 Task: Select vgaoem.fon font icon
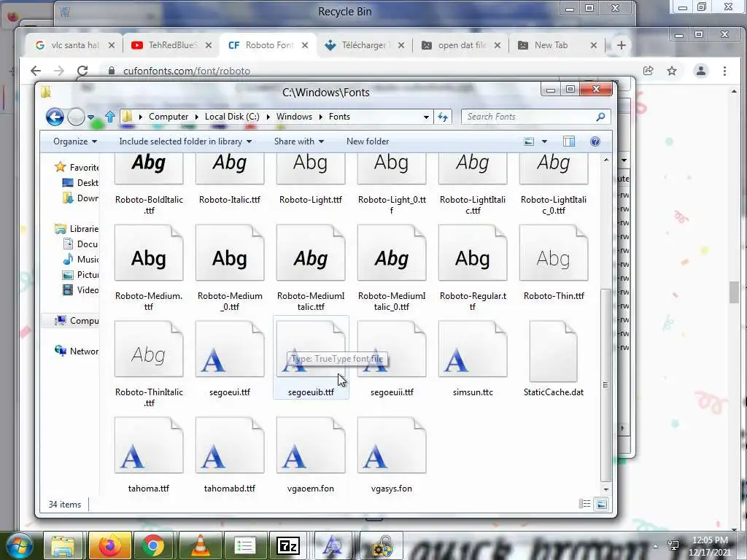pos(311,446)
